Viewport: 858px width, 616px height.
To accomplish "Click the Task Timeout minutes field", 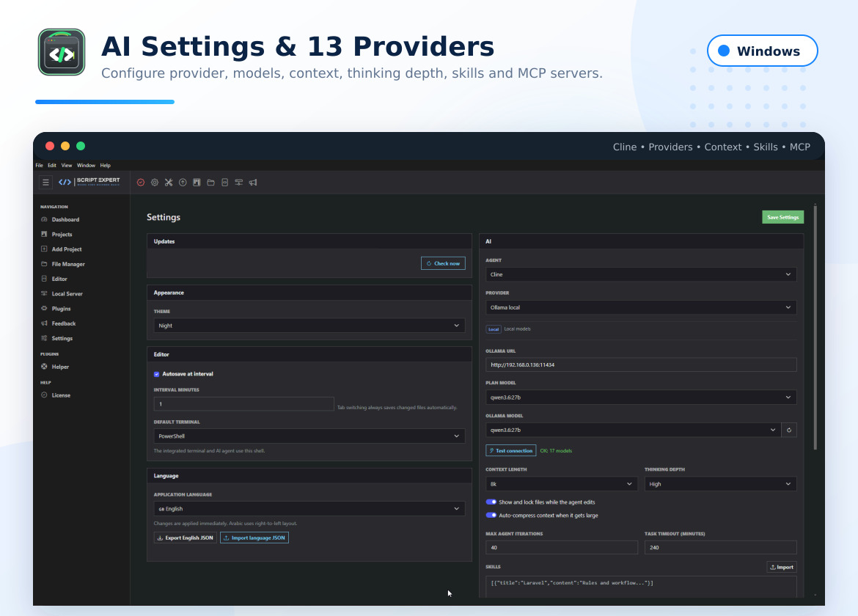I will coord(721,548).
